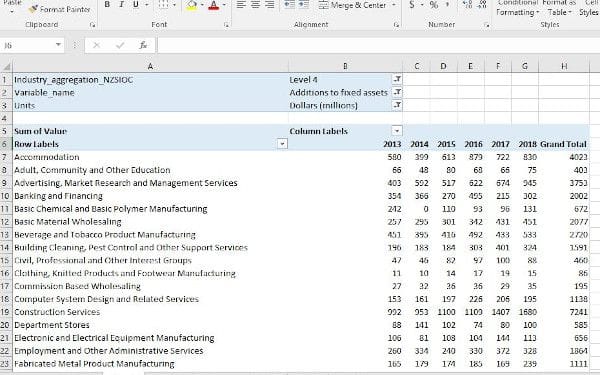Screen dimensions: 600x375
Task: Apply percent style
Action: [434, 5]
